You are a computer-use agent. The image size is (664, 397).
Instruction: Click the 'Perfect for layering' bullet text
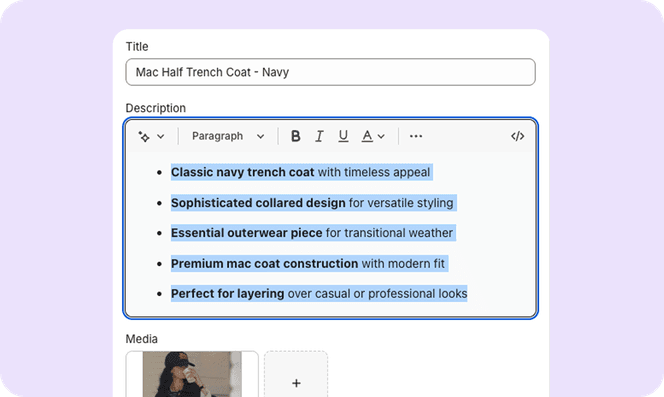pyautogui.click(x=319, y=293)
